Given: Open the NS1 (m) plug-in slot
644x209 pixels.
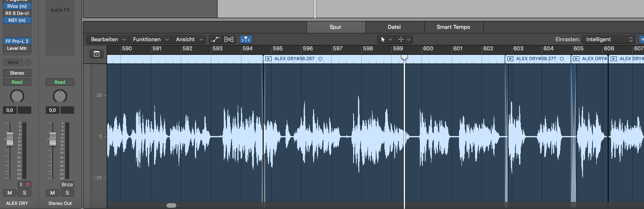Looking at the screenshot, I should (x=17, y=20).
